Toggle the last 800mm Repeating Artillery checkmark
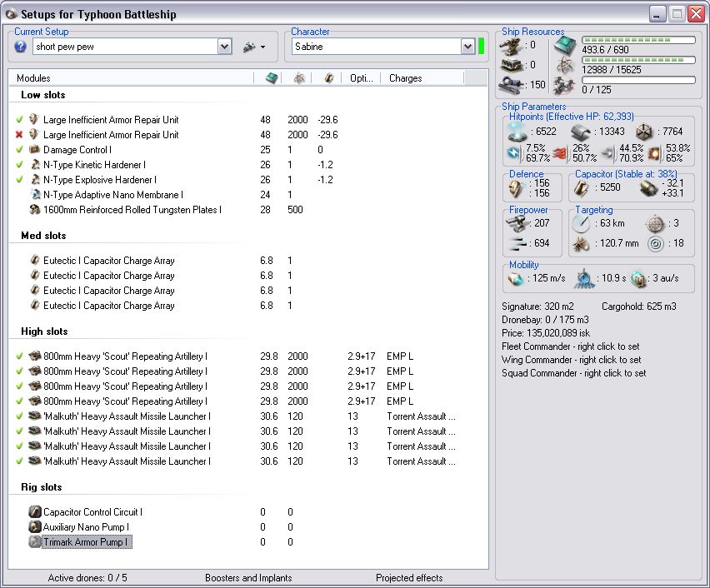 point(19,401)
